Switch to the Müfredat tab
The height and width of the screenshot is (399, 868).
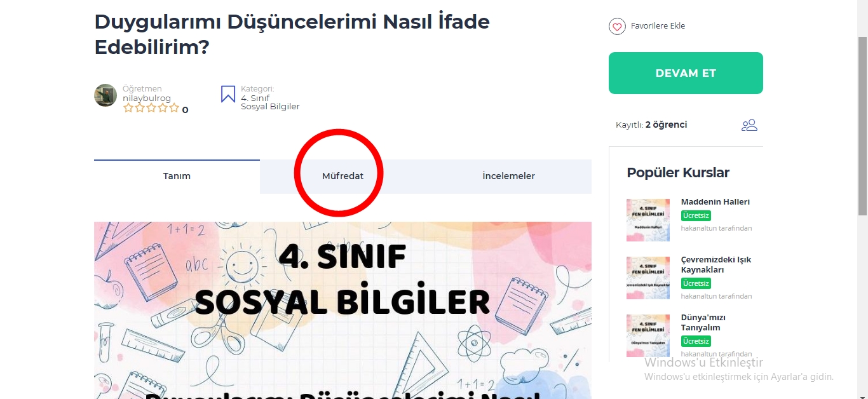pyautogui.click(x=343, y=176)
